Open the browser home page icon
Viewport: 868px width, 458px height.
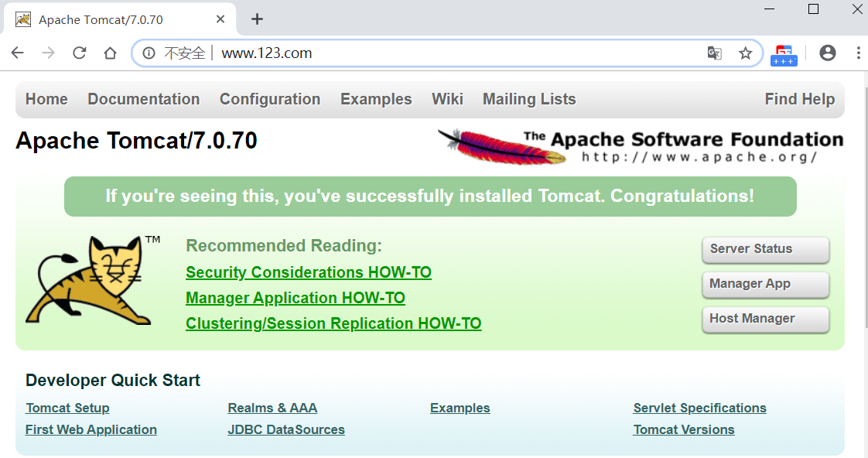110,53
